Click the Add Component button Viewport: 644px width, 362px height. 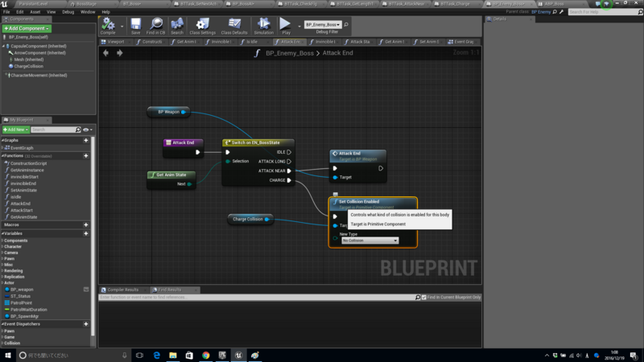point(27,28)
